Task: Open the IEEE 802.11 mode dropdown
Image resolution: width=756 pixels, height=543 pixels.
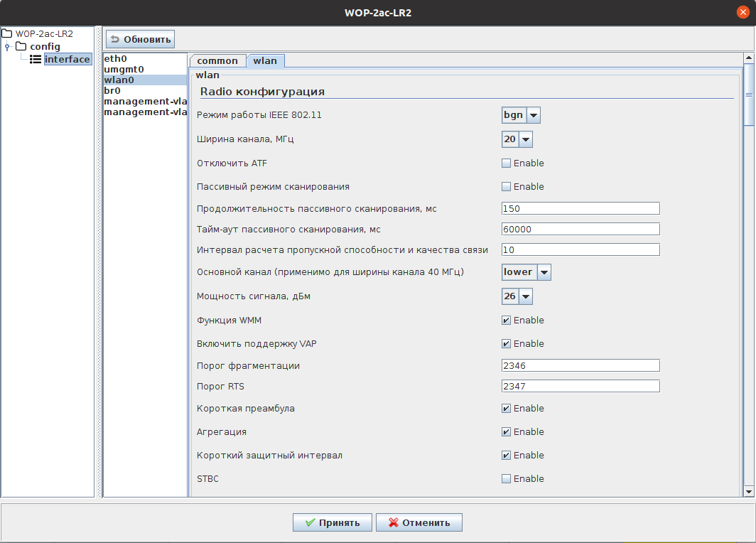Action: tap(533, 115)
